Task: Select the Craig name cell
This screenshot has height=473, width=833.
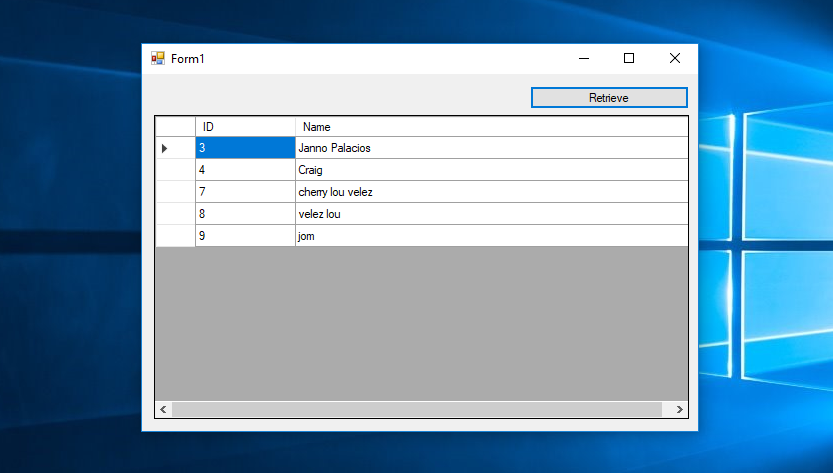Action: [491, 170]
